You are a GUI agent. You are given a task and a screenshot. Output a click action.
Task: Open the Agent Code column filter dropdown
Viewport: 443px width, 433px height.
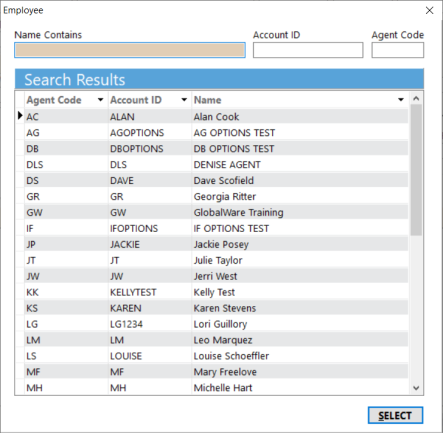click(x=100, y=100)
